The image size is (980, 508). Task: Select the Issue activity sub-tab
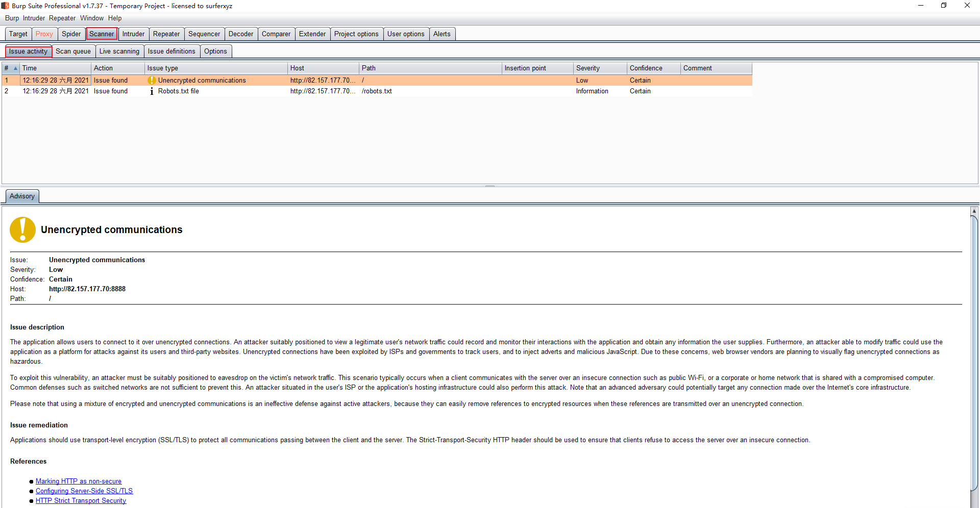[x=28, y=52]
